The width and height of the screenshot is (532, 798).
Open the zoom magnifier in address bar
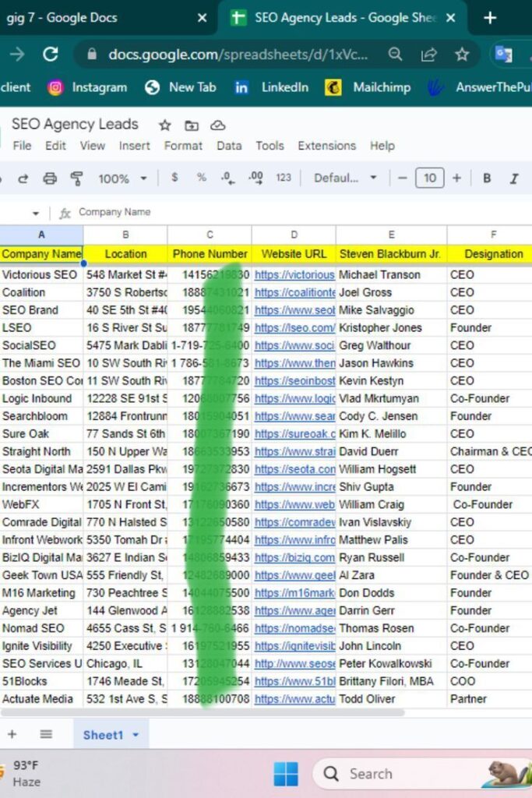(395, 54)
